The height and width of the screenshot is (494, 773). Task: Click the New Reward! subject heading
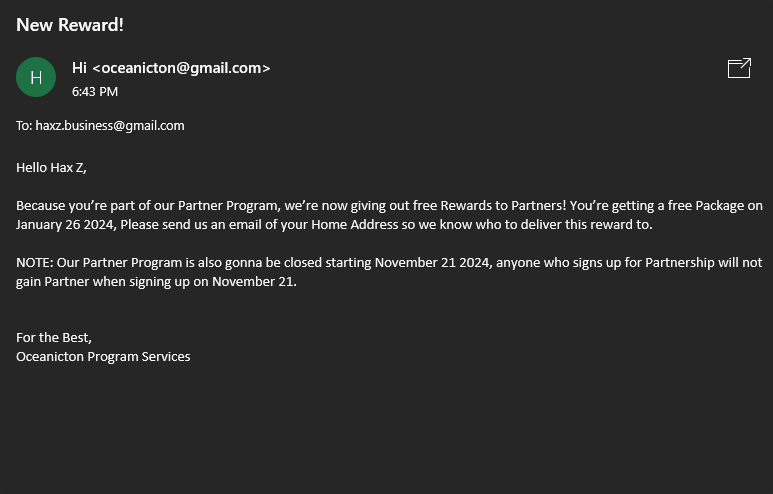point(70,25)
